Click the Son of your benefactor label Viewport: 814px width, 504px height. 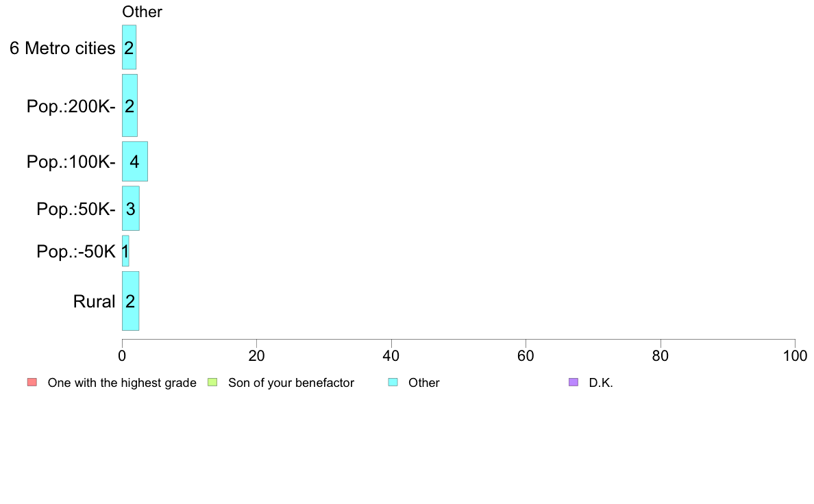[291, 383]
